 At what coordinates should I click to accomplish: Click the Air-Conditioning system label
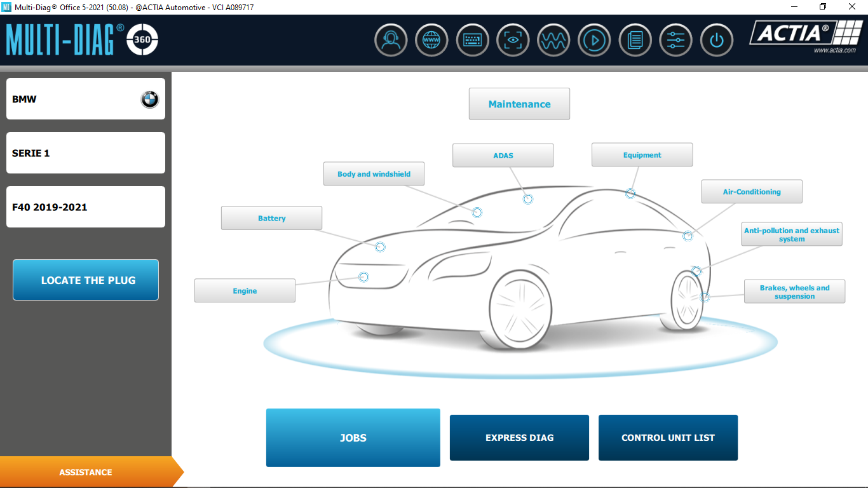752,192
